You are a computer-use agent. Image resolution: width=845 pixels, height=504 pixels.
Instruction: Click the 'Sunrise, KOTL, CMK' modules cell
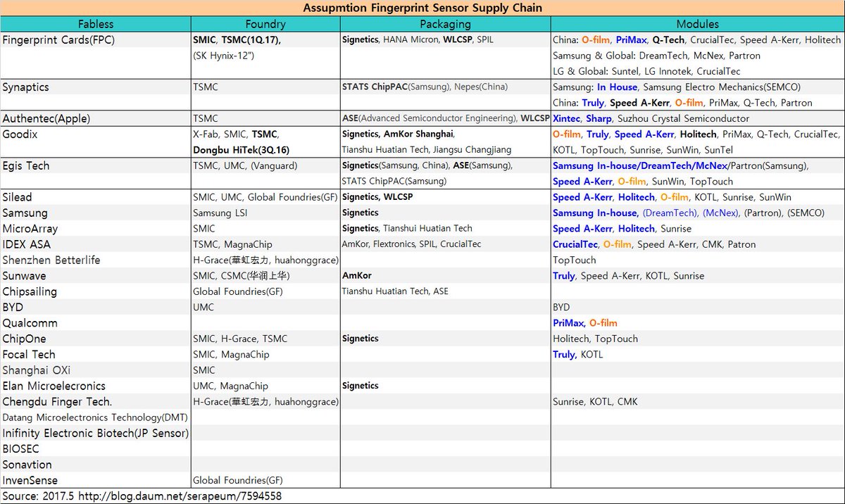click(595, 401)
